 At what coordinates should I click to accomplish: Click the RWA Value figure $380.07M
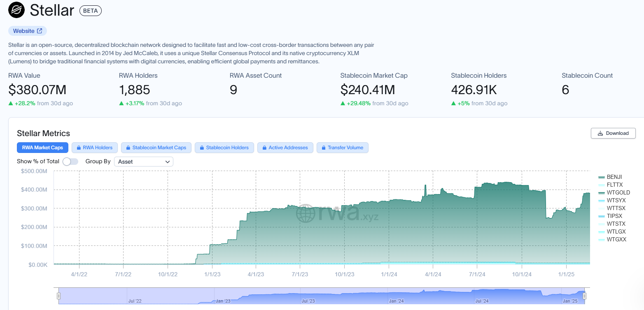[37, 90]
